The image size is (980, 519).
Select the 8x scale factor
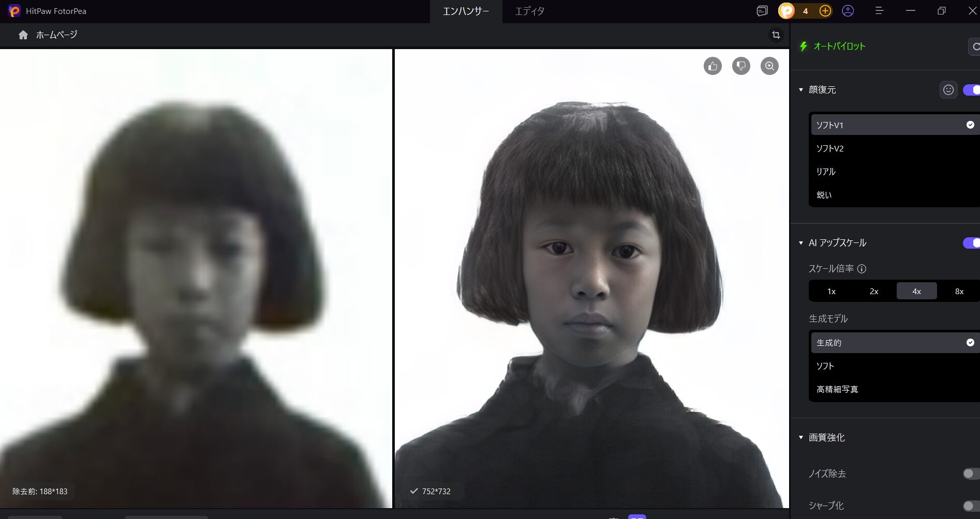959,291
